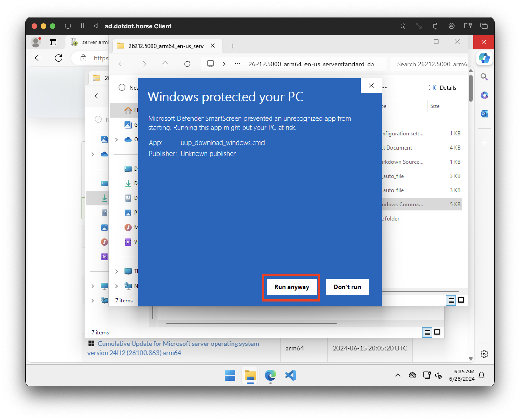Select the Windows Command file row
Image resolution: width=520 pixels, height=420 pixels.
point(422,205)
